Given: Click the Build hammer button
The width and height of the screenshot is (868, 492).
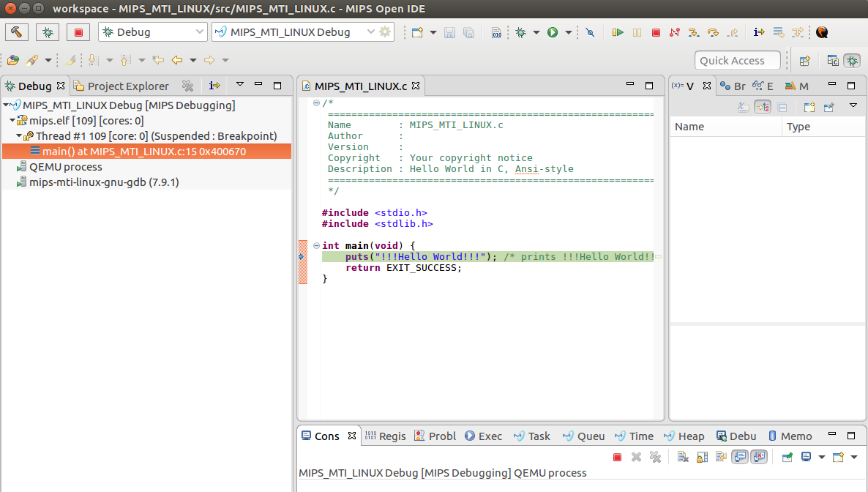Looking at the screenshot, I should pos(17,32).
